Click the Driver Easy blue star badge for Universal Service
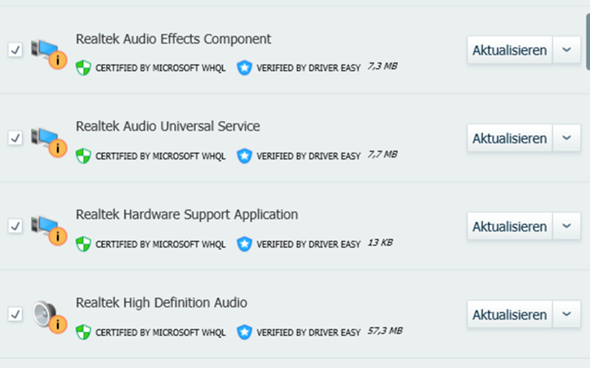590x368 pixels. [244, 156]
